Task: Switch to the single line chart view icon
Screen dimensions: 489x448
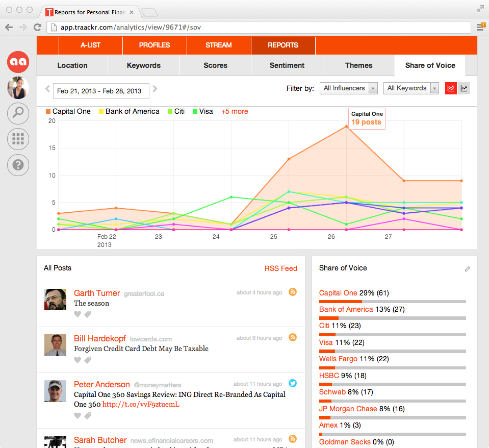Action: [464, 88]
